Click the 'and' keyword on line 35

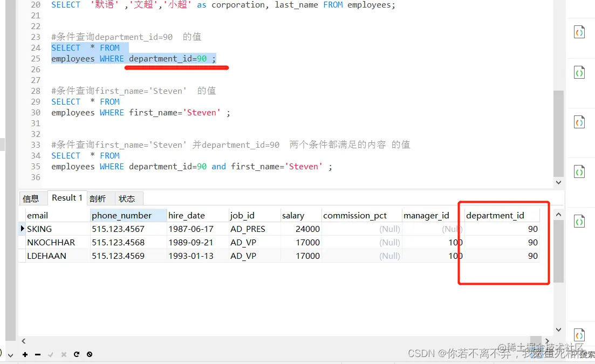tap(218, 167)
